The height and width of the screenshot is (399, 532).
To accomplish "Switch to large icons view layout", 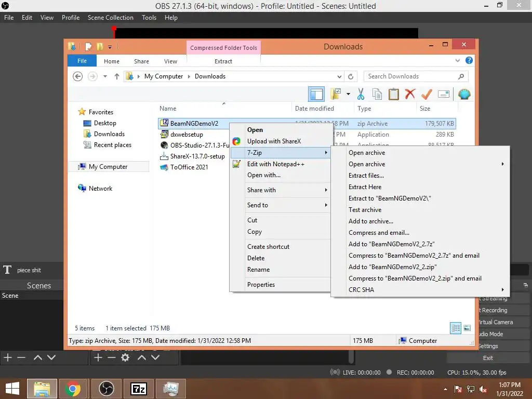I will tap(467, 328).
